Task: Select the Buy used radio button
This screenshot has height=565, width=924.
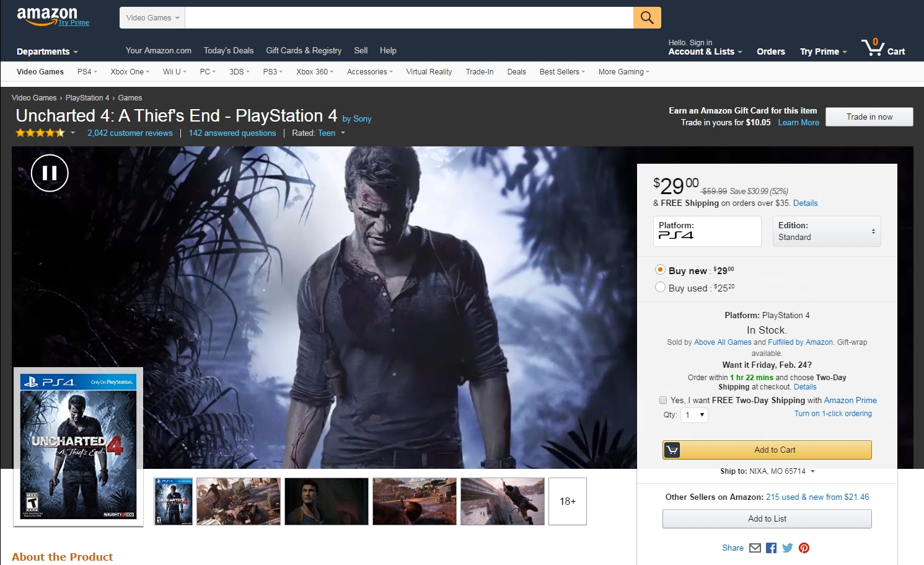Action: 660,287
